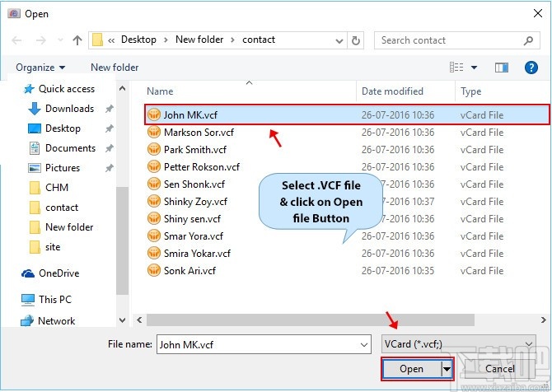Sort files by Date modified column
The width and height of the screenshot is (552, 392).
392,91
